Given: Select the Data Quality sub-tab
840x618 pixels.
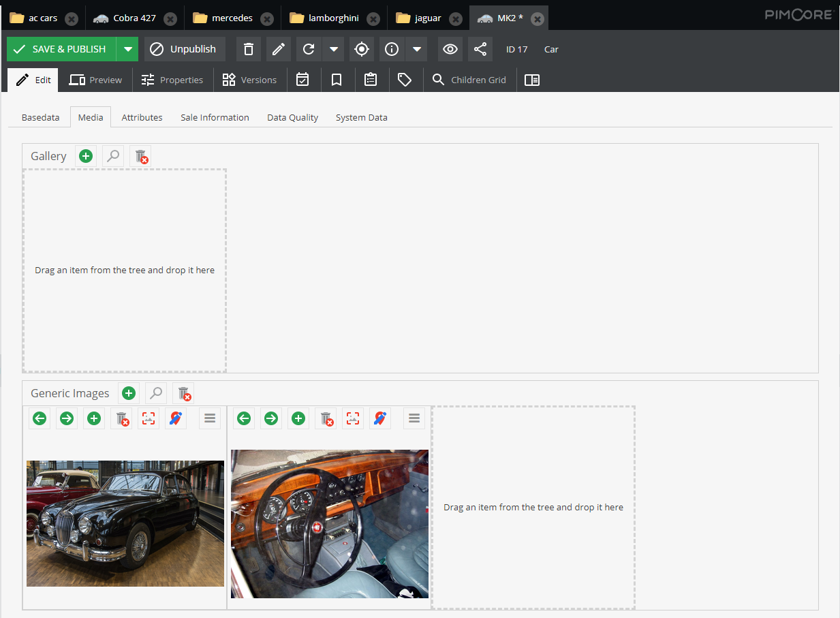Looking at the screenshot, I should click(x=292, y=117).
